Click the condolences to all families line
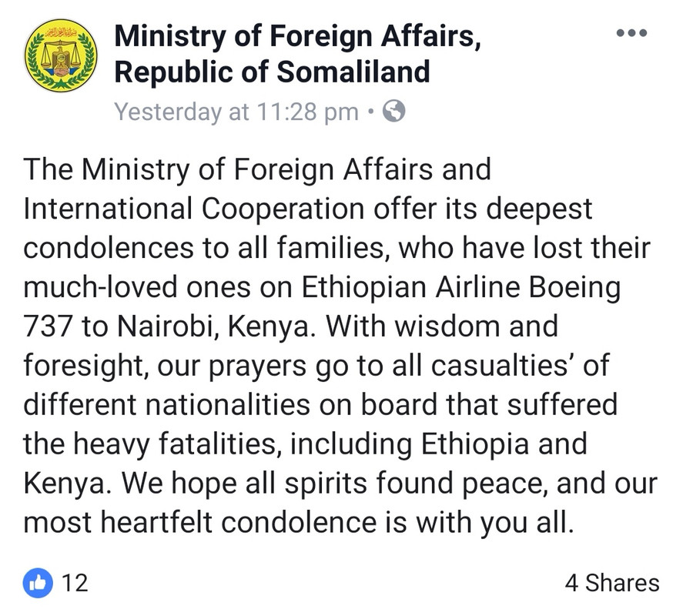The width and height of the screenshot is (683, 616). [x=336, y=248]
